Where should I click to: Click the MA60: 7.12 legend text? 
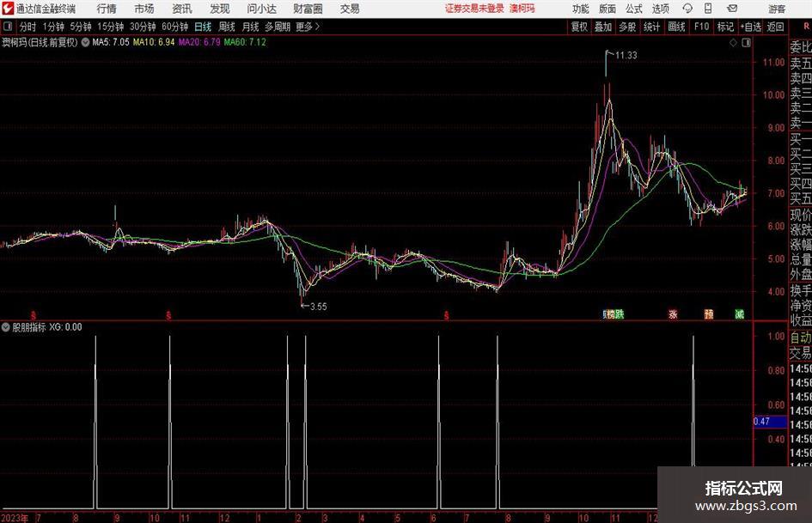[245, 42]
